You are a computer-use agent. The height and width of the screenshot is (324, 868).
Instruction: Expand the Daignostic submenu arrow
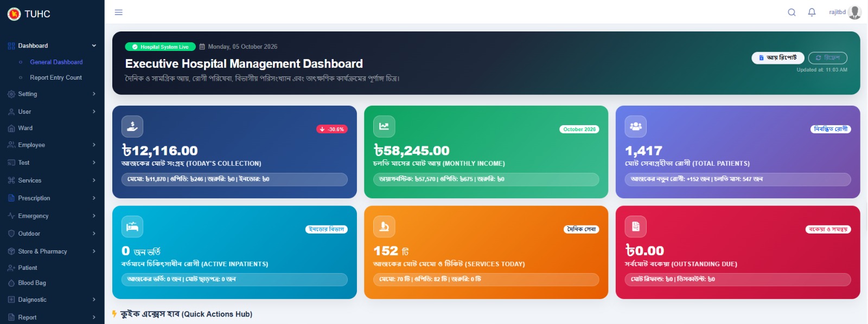[94, 299]
